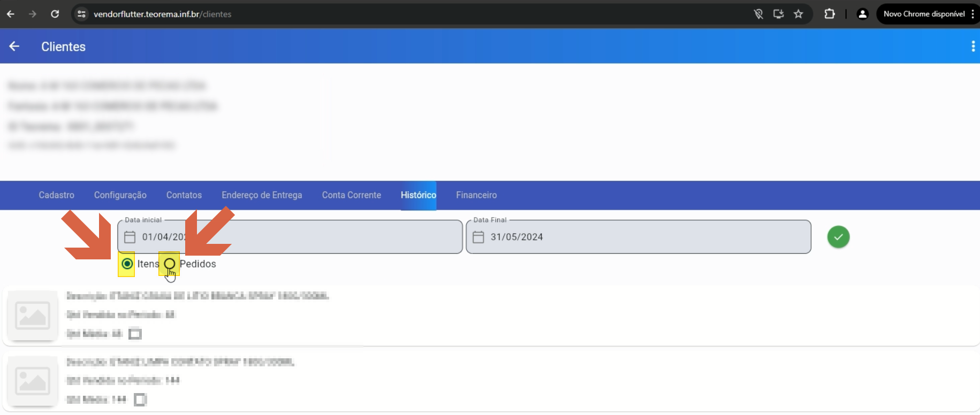Click the Data inicial date field
Viewport: 980px width, 415px height.
(x=290, y=237)
